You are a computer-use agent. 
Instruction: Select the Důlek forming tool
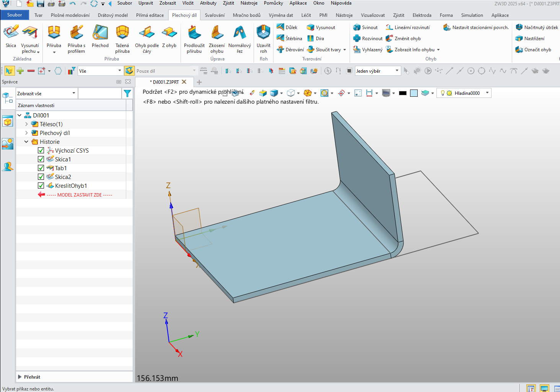tap(287, 28)
